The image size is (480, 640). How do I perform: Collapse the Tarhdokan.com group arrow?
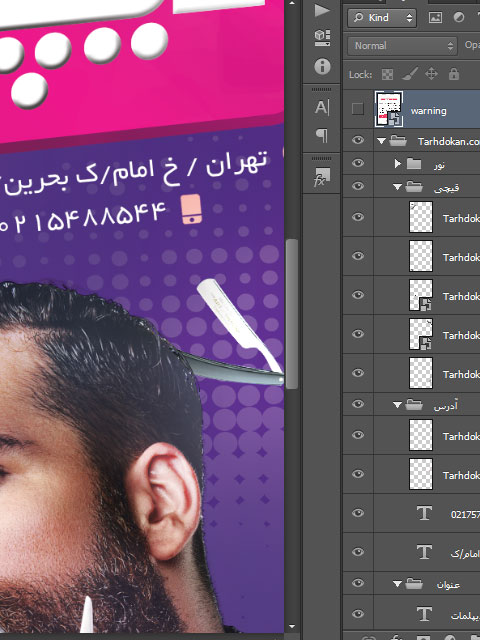point(381,141)
